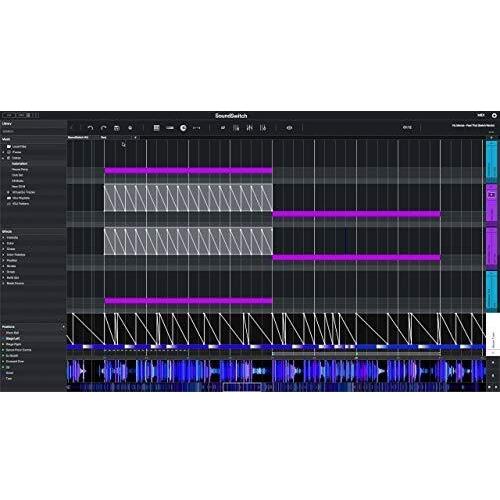Select the top cyan fixture track header
Viewport: 500px width, 500px height.
491,161
